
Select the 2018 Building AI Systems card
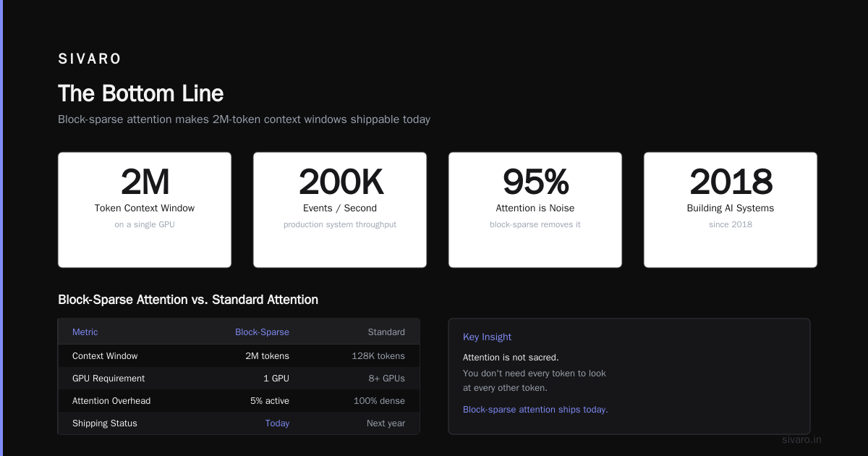pos(731,210)
